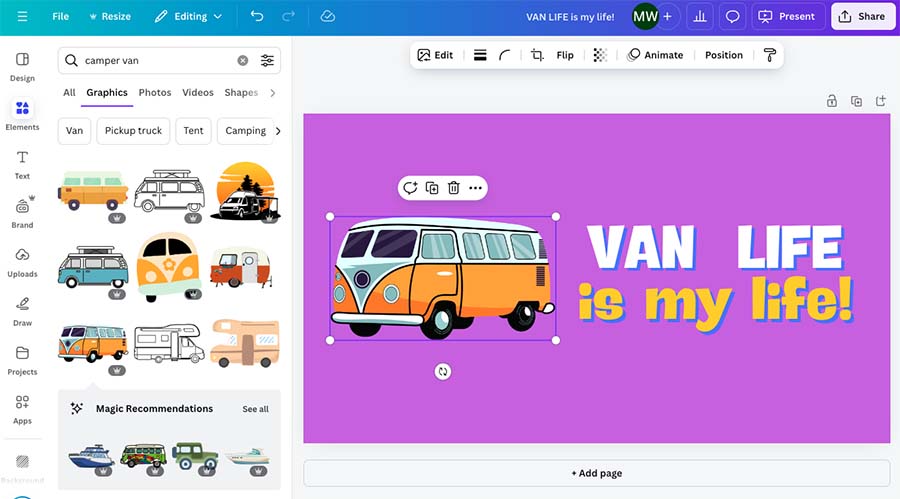
Task: Clear the search with the X icon
Action: click(243, 60)
